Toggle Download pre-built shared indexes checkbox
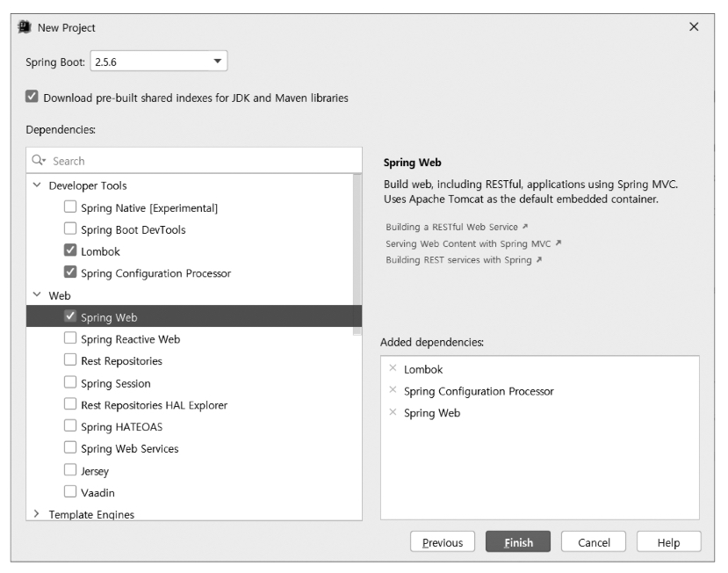This screenshot has height=573, width=728. (32, 97)
